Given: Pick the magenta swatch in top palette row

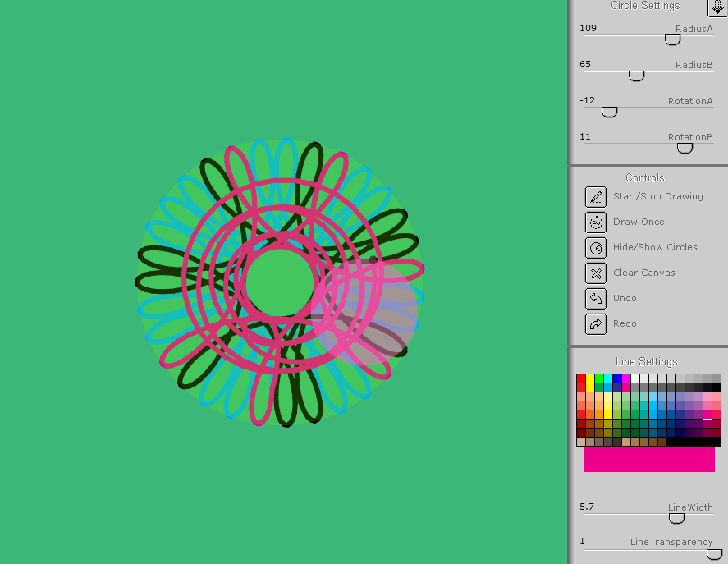Looking at the screenshot, I should [x=626, y=378].
